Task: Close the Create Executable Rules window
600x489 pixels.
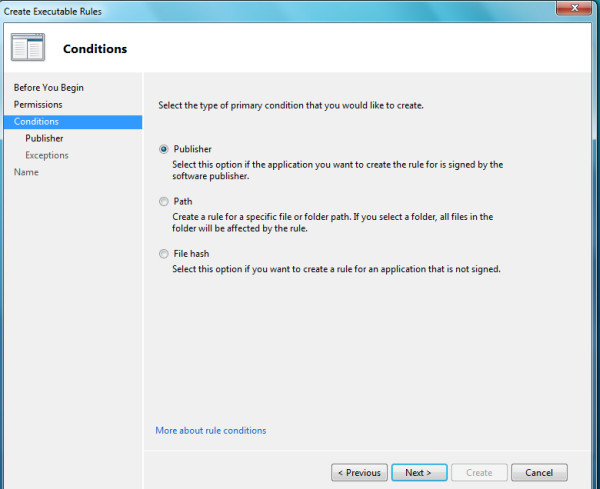Action: 574,8
